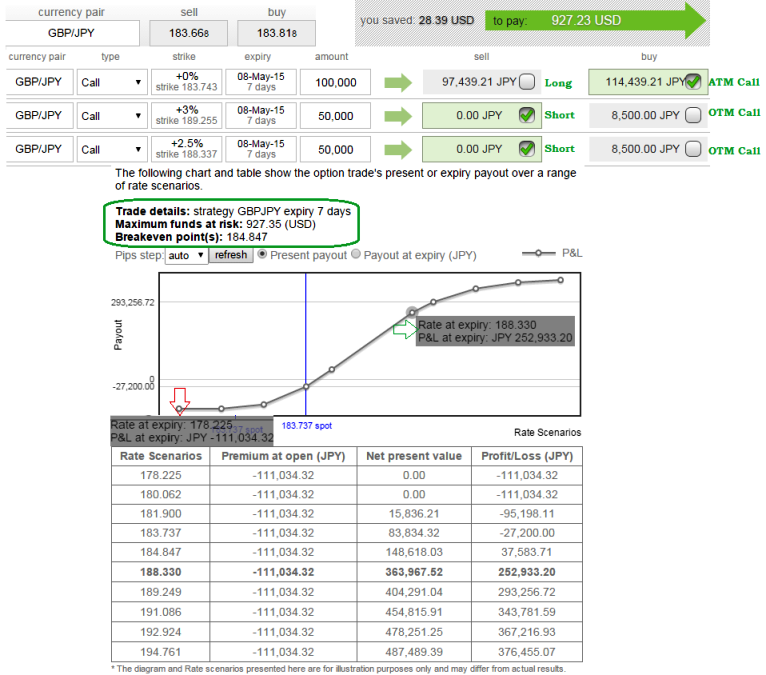The height and width of the screenshot is (675, 766).
Task: Click the 194.761 rate scenario cell
Action: point(161,652)
